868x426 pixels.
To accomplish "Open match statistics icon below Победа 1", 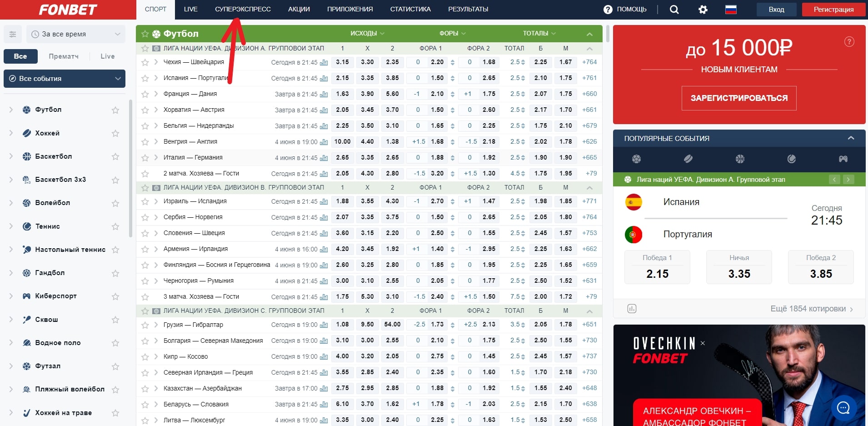I will 632,309.
